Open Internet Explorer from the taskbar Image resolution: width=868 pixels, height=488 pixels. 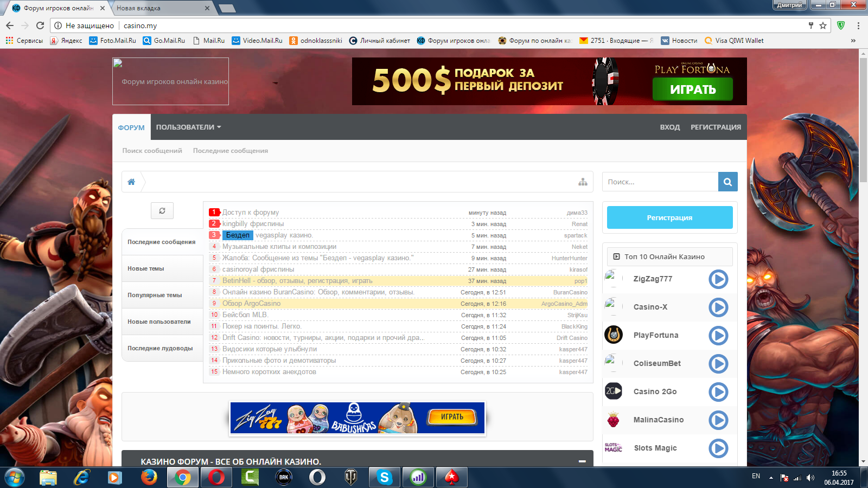[x=81, y=477]
